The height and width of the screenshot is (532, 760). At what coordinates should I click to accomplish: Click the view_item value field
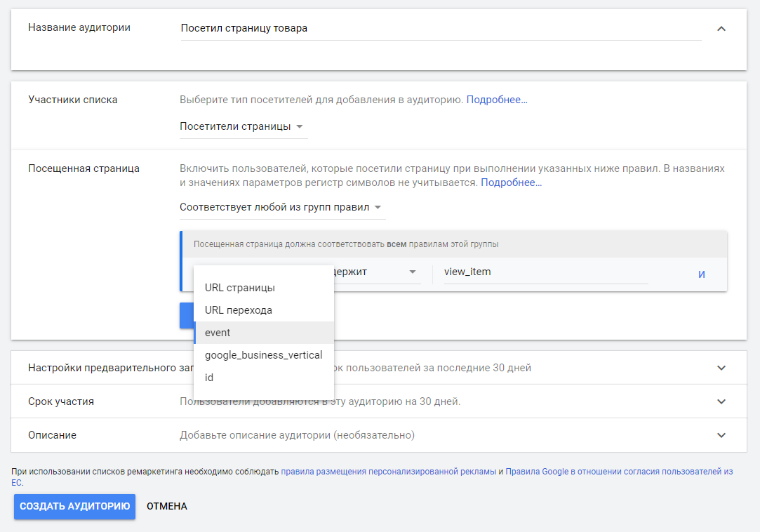coord(545,272)
